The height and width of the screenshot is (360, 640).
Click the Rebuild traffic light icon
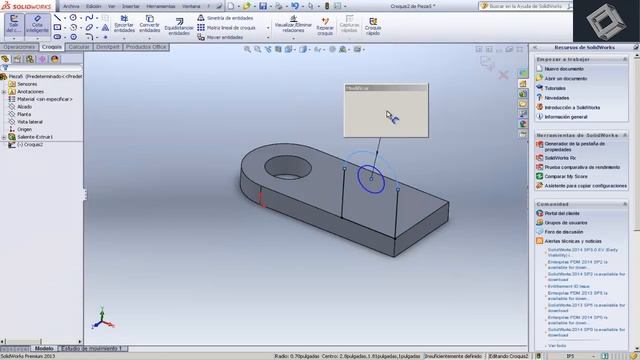(327, 6)
